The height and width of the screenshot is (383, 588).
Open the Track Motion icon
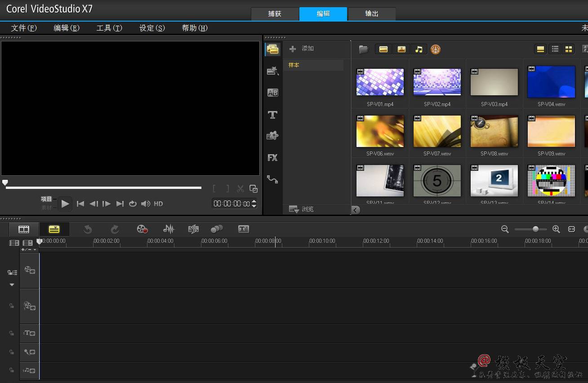click(x=217, y=229)
